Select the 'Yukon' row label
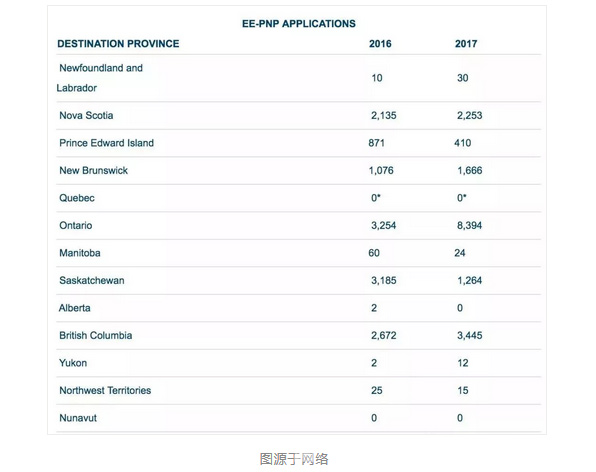Screen dimensions: 596x472 tap(73, 363)
